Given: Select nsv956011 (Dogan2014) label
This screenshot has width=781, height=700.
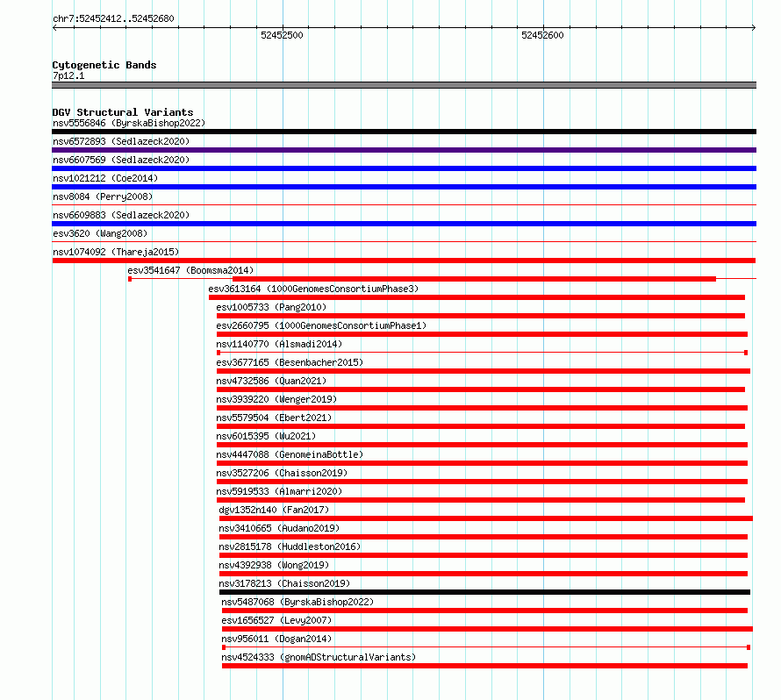Looking at the screenshot, I should pyautogui.click(x=276, y=639).
